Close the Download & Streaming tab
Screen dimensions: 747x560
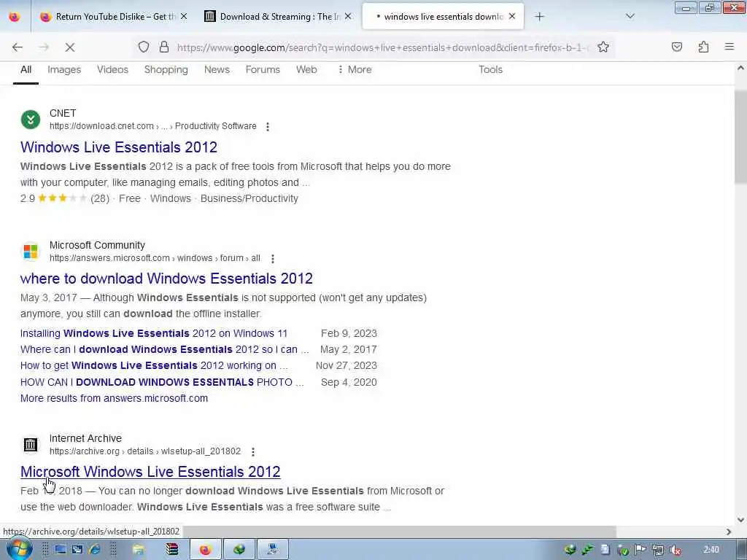click(348, 17)
